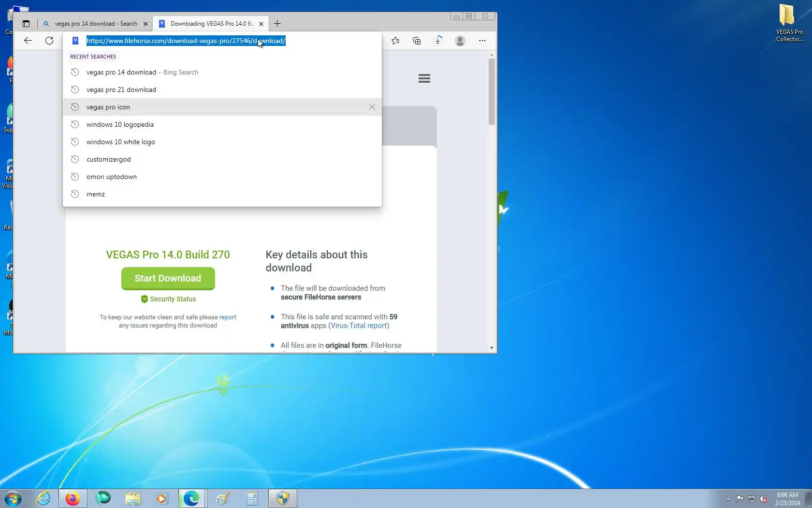Viewport: 812px width, 508px height.
Task: Open the Action Center flag in the tray
Action: 740,499
